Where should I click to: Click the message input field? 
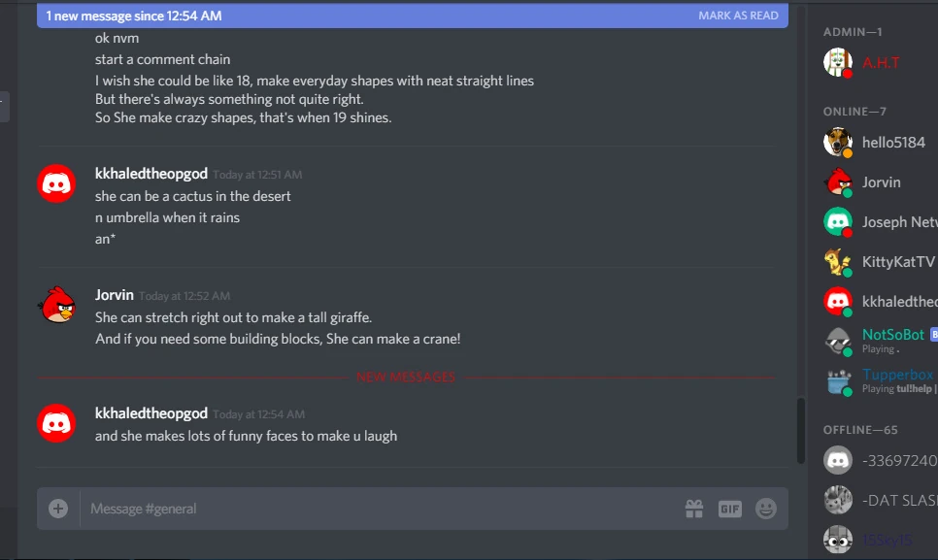[x=291, y=508]
